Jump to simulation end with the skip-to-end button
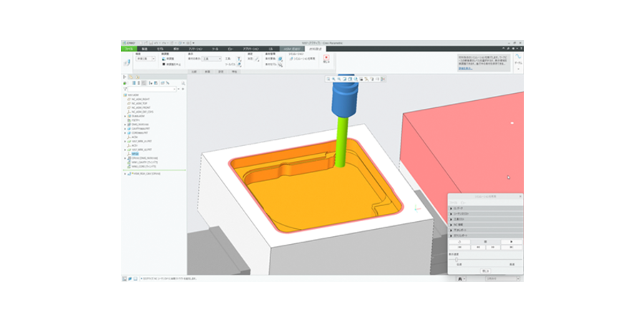Screen dimensions: 644x322 [x=510, y=247]
